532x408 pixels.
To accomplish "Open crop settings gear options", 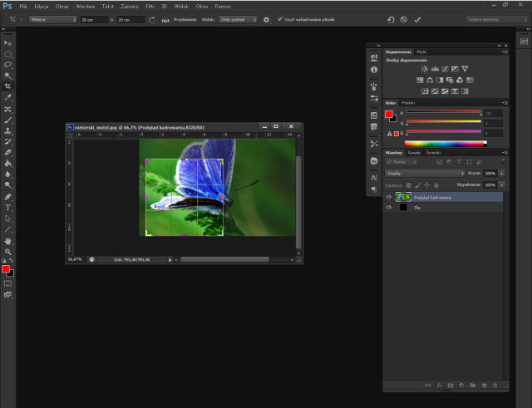I will 266,20.
